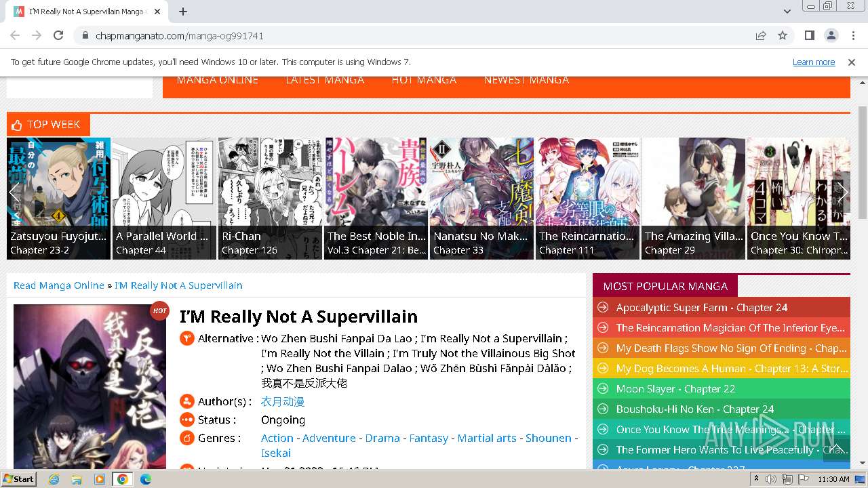This screenshot has width=868, height=488.
Task: Click the address bar URL field
Action: [414, 35]
